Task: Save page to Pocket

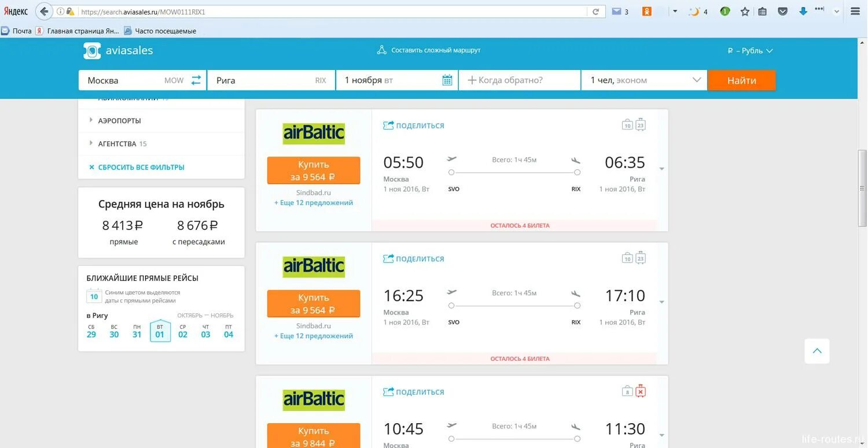Action: (x=782, y=12)
